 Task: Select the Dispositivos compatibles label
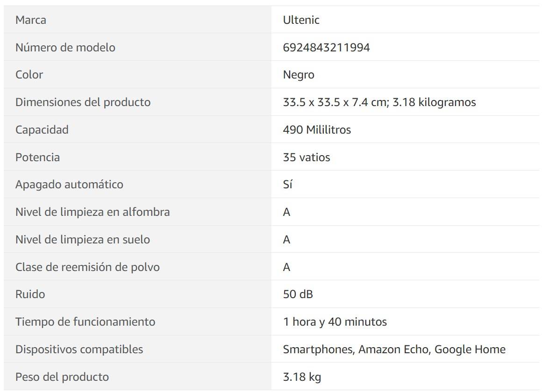point(79,349)
